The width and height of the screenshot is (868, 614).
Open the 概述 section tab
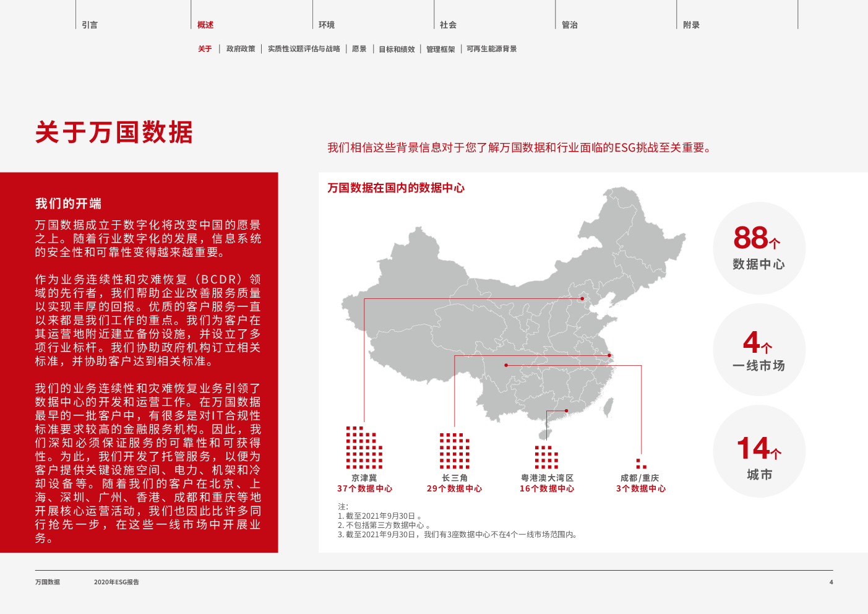coord(205,25)
